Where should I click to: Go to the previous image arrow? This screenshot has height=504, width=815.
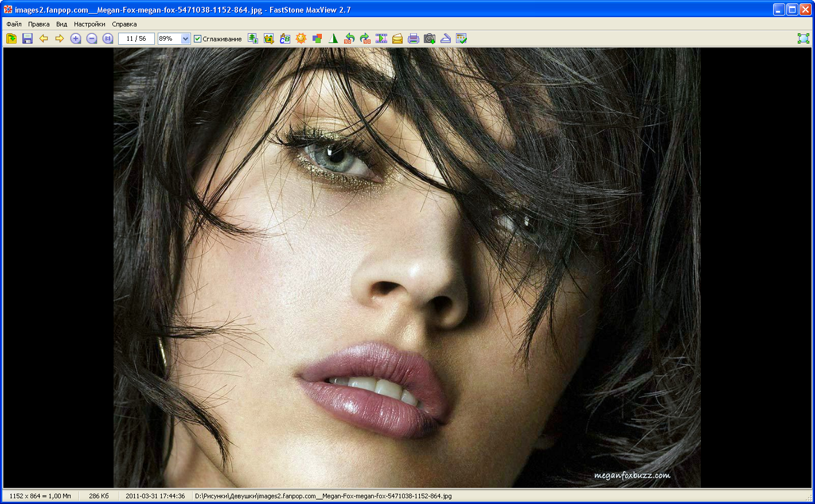pyautogui.click(x=44, y=38)
